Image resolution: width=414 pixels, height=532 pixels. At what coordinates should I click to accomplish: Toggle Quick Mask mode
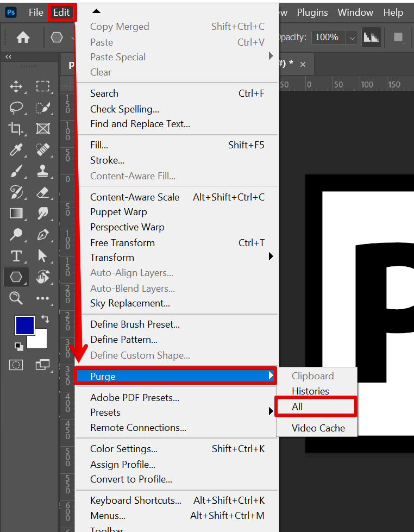(17, 365)
